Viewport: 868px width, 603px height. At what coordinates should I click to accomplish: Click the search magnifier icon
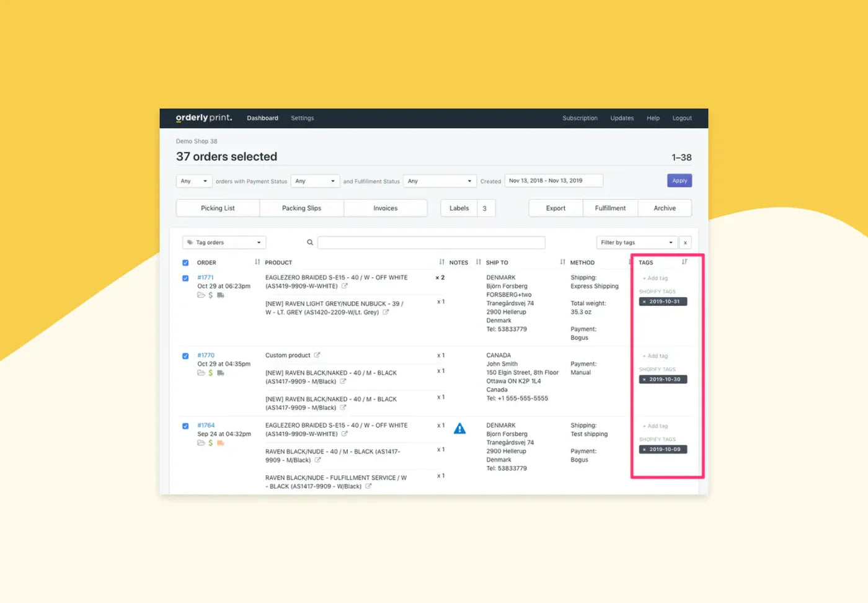[310, 243]
